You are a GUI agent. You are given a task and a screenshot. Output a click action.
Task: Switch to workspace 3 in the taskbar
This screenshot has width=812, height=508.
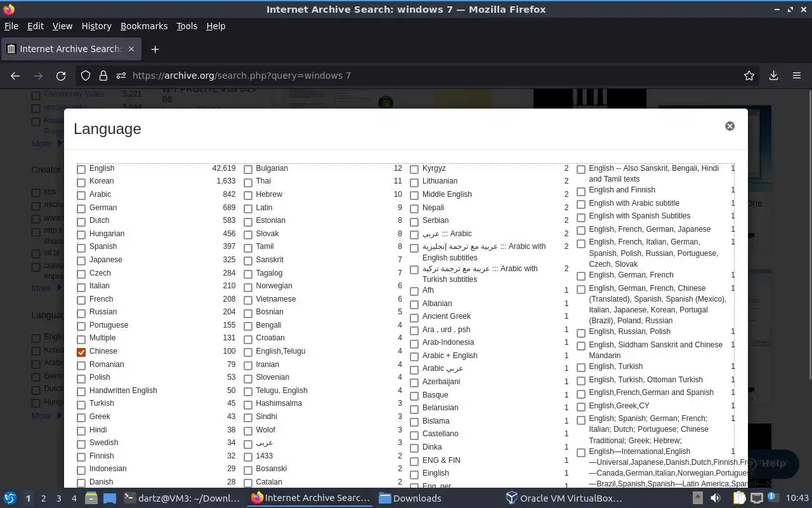tap(58, 498)
